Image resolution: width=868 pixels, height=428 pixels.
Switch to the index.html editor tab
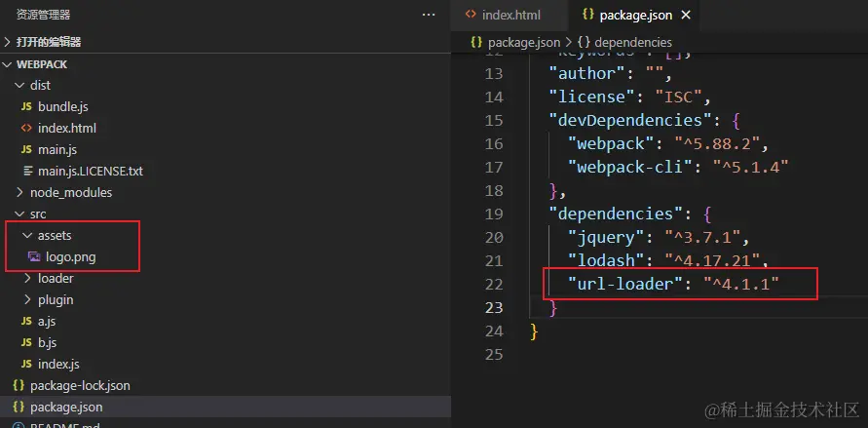tap(509, 15)
